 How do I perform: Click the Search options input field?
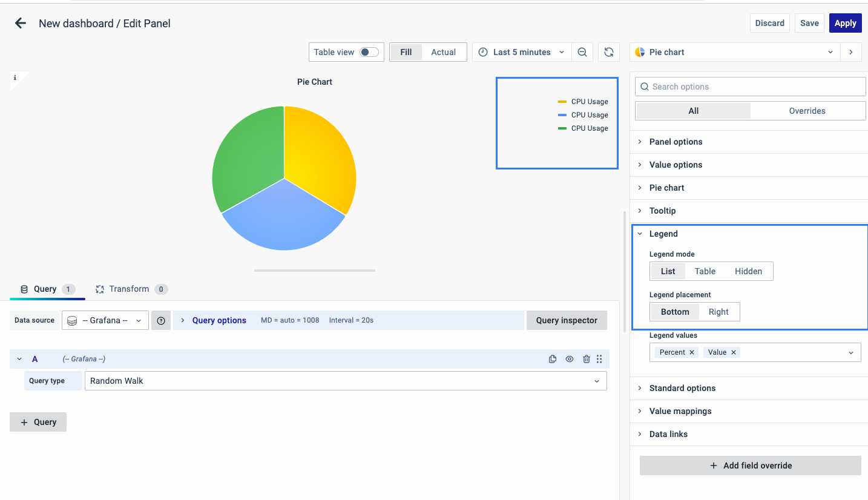[751, 87]
